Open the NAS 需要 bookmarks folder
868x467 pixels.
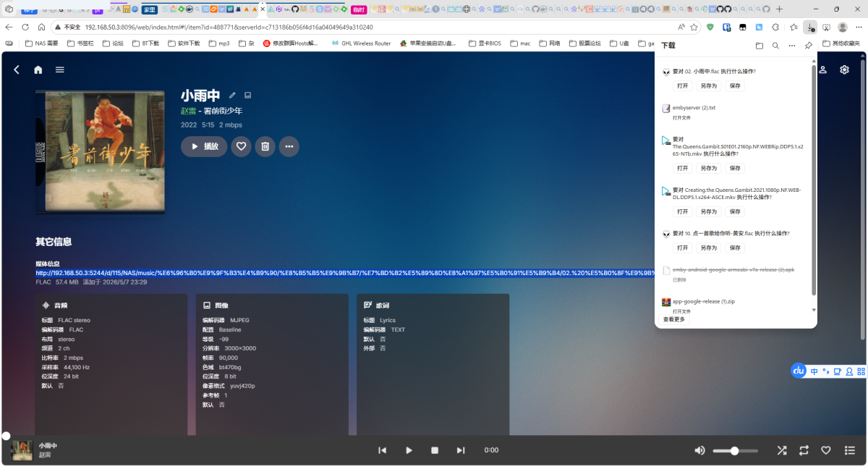click(41, 43)
